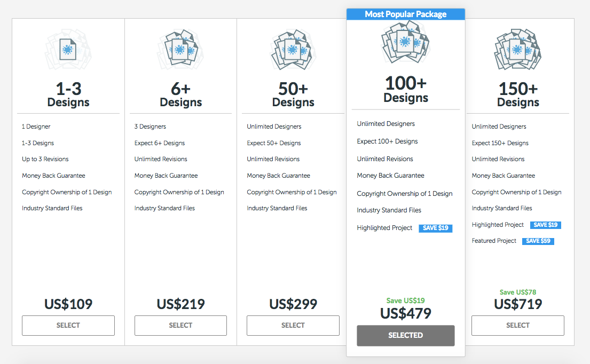The height and width of the screenshot is (364, 590).
Task: Click the document stack icon above 100+ Designs
Action: pos(406,42)
